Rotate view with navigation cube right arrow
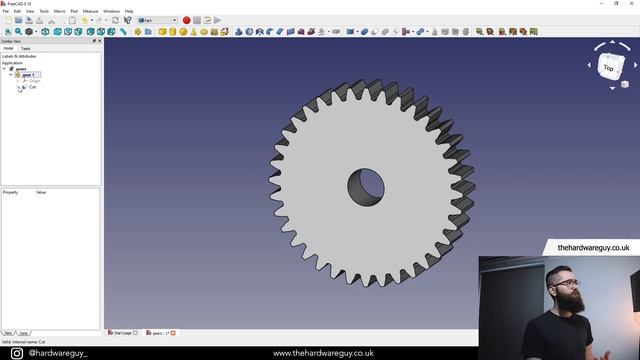The height and width of the screenshot is (360, 640). pos(635,65)
